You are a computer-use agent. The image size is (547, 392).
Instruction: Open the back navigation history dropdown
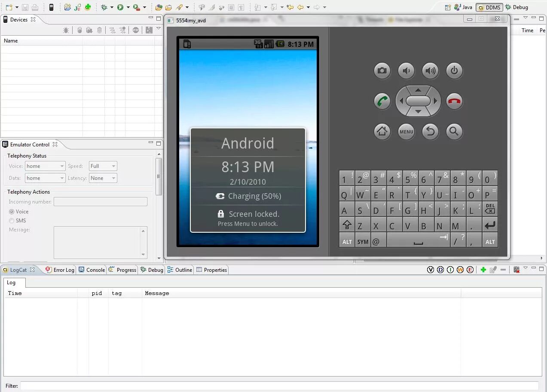pos(308,7)
